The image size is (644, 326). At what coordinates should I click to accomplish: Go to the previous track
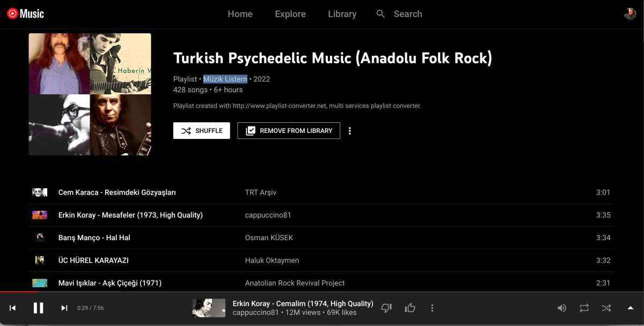(x=13, y=307)
